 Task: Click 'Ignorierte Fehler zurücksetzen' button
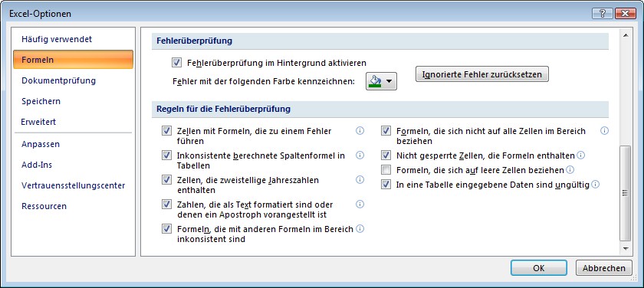[482, 74]
